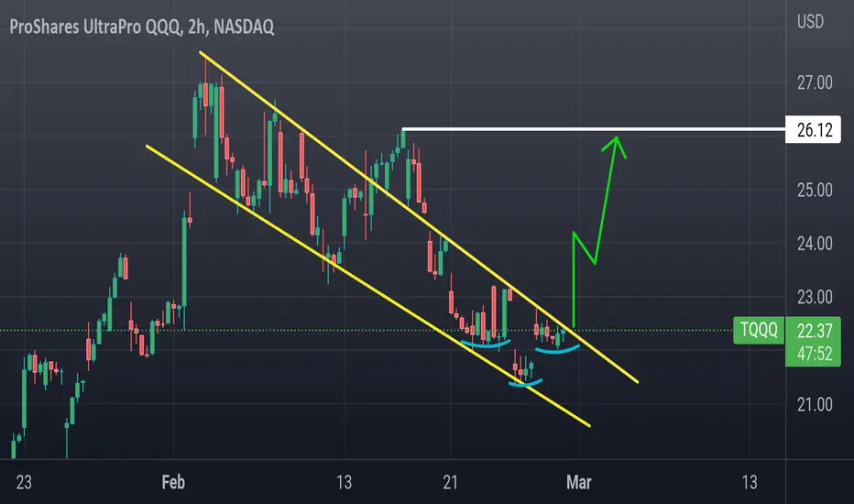Image resolution: width=854 pixels, height=504 pixels.
Task: Select the 26.12 price level label
Action: point(813,130)
